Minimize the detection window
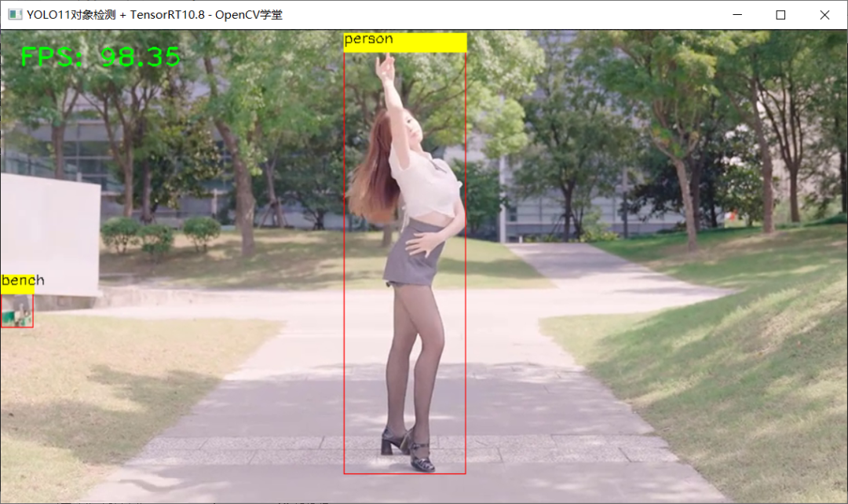848x504 pixels. coord(737,14)
